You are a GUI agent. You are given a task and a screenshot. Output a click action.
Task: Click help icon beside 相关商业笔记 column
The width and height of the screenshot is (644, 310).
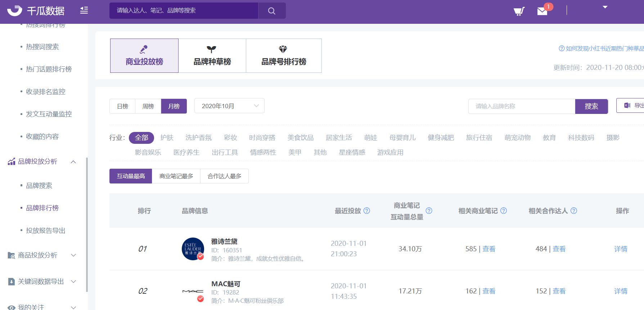[x=504, y=211]
